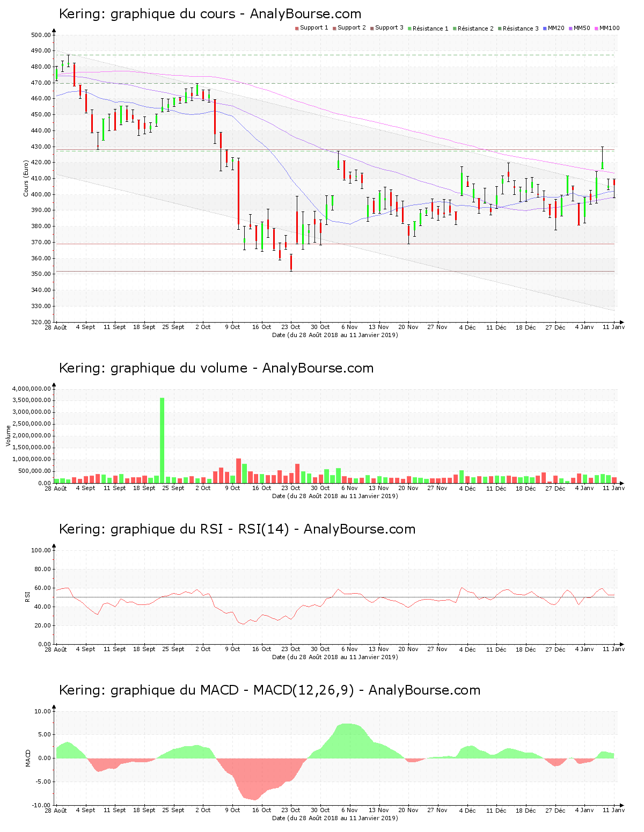The image size is (644, 832).
Task: Click the 'Cours (Euro)' axis label
Action: click(26, 178)
